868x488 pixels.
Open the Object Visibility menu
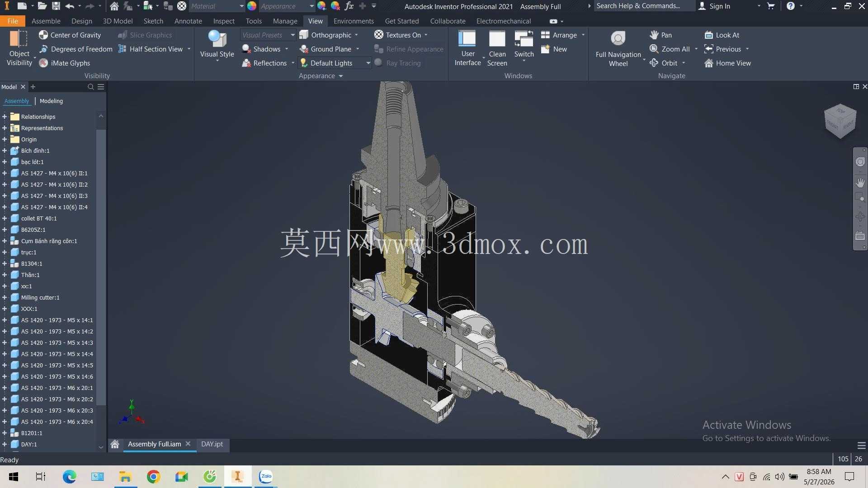click(19, 48)
